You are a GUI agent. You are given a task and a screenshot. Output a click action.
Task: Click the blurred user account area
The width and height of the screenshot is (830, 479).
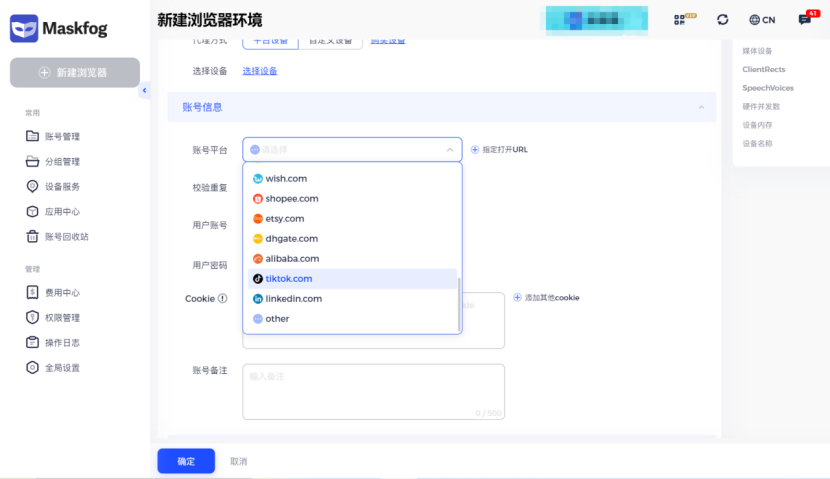pyautogui.click(x=597, y=21)
